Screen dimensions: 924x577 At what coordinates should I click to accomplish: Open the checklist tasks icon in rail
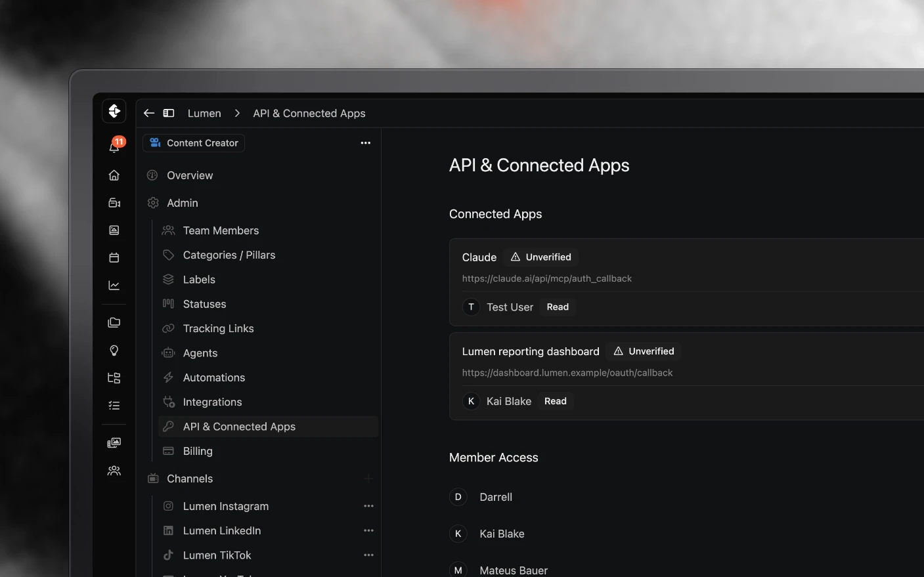pyautogui.click(x=114, y=406)
